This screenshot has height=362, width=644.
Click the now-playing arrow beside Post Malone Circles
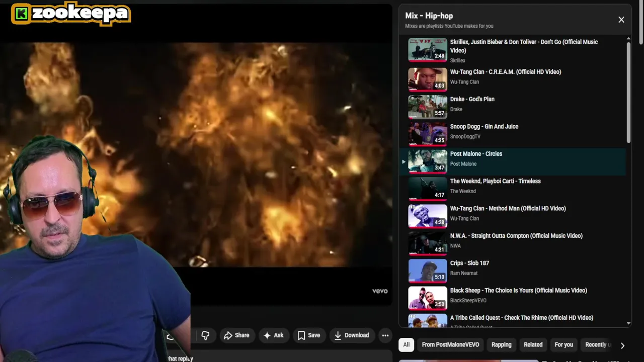[403, 162]
